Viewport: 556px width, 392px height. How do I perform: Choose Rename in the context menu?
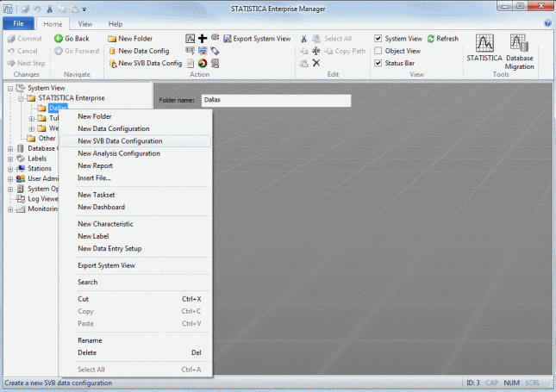tap(135, 340)
